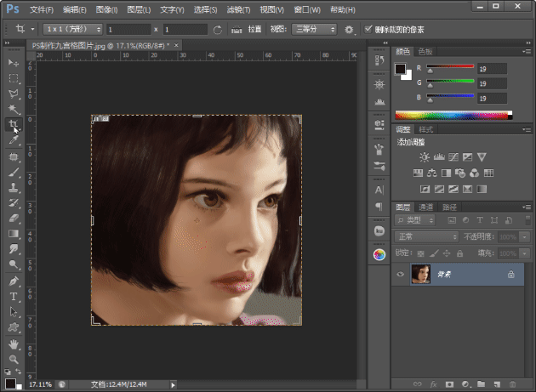Open the Filter menu
The width and height of the screenshot is (536, 392).
coord(238,10)
